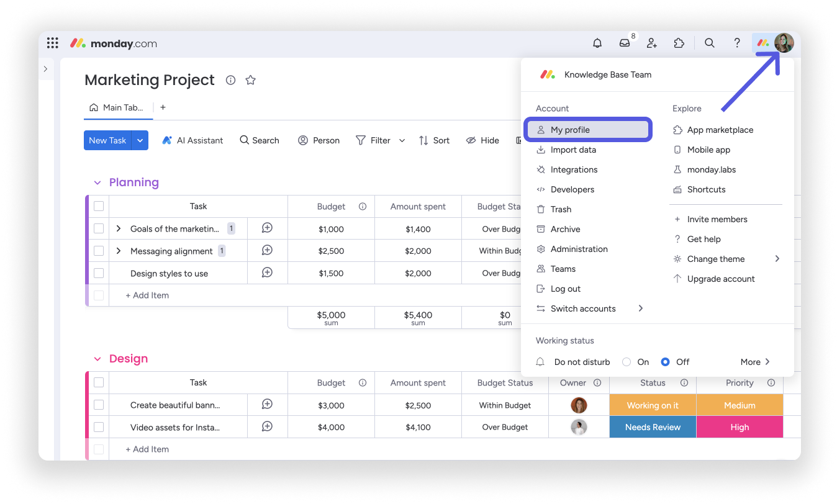Check the Create beautiful banner row
Screen dimensions: 837x504
(99, 405)
